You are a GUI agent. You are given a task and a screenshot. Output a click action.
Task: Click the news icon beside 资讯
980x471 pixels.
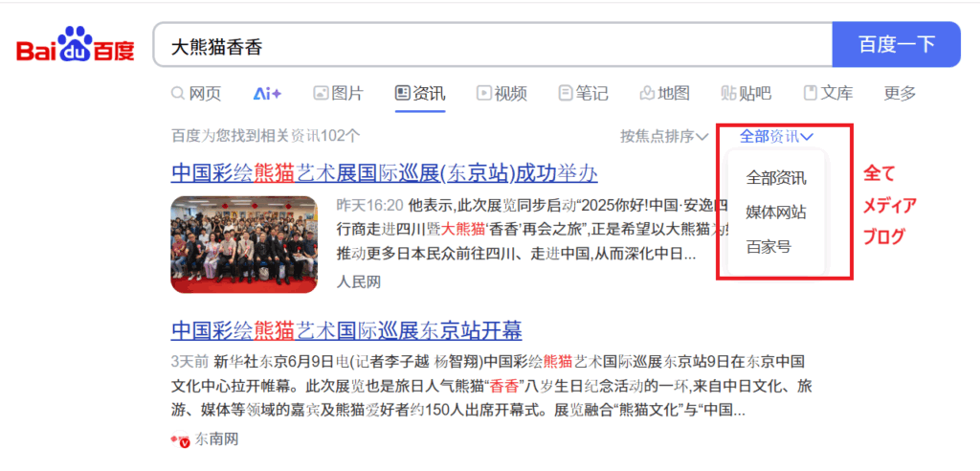pyautogui.click(x=403, y=94)
